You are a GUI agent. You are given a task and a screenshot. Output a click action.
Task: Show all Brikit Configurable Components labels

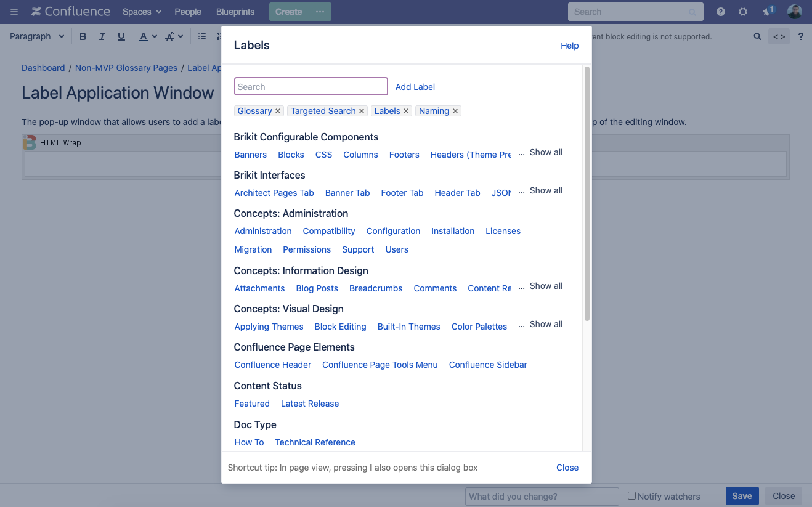point(546,152)
